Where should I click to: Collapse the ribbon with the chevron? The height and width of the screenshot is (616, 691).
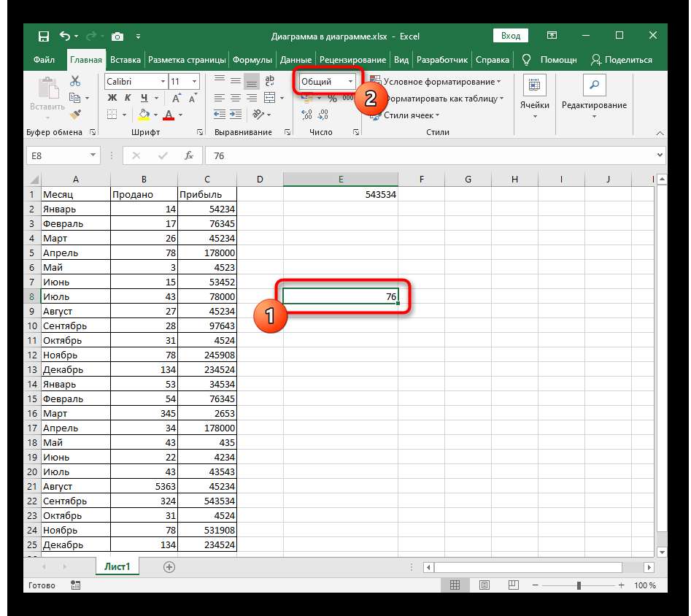660,133
